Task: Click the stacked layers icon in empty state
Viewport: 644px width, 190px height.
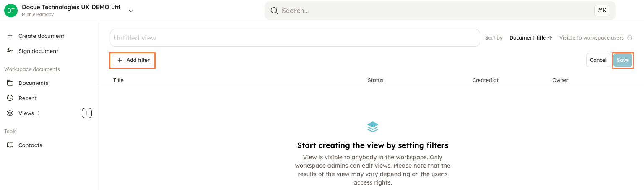Action: [372, 127]
